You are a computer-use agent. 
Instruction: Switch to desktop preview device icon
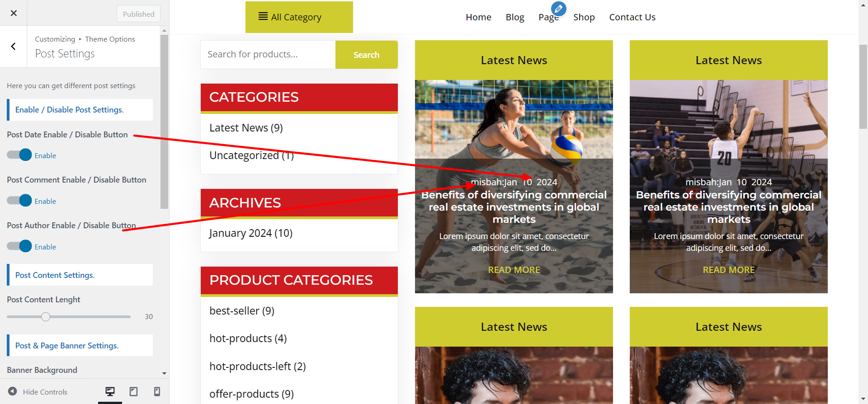[x=110, y=391]
